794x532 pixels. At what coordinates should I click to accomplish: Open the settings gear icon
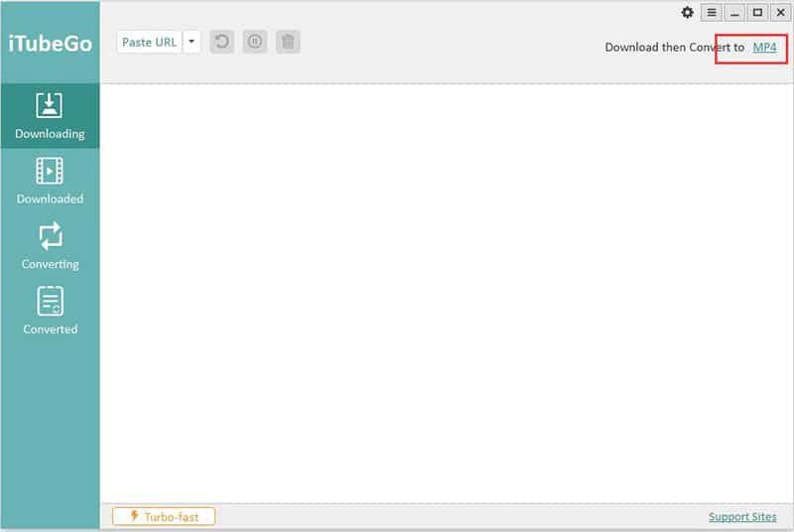click(x=687, y=12)
